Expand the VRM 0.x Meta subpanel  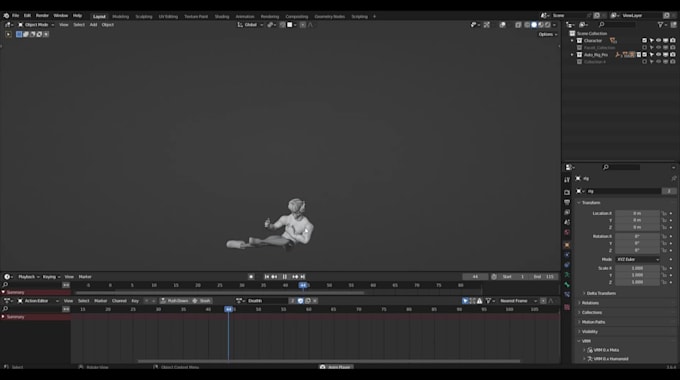606,350
